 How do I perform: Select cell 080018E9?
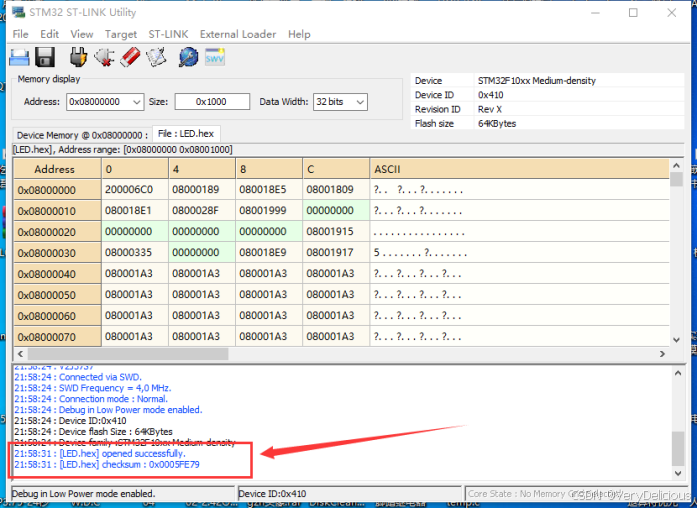pos(269,252)
